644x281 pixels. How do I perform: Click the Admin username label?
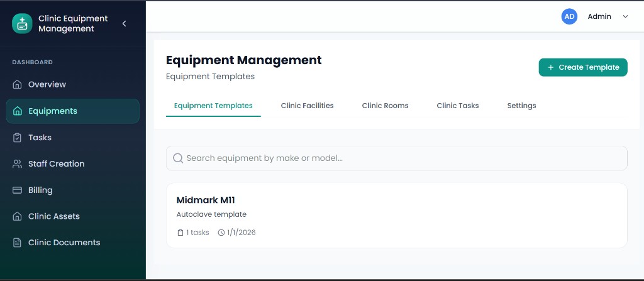(x=599, y=16)
